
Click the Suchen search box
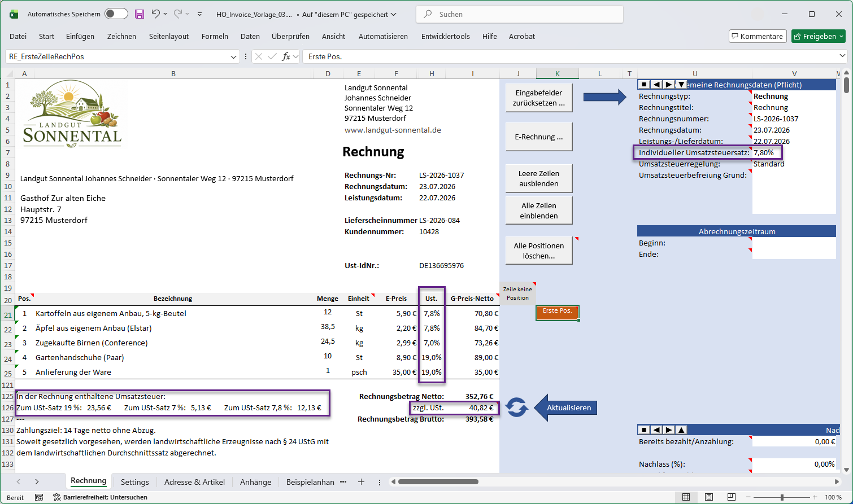pos(520,14)
